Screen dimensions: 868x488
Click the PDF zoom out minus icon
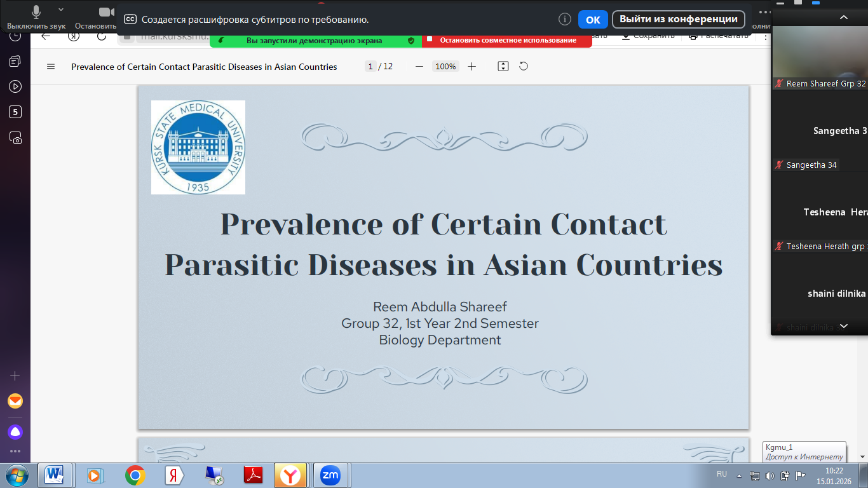click(x=419, y=67)
